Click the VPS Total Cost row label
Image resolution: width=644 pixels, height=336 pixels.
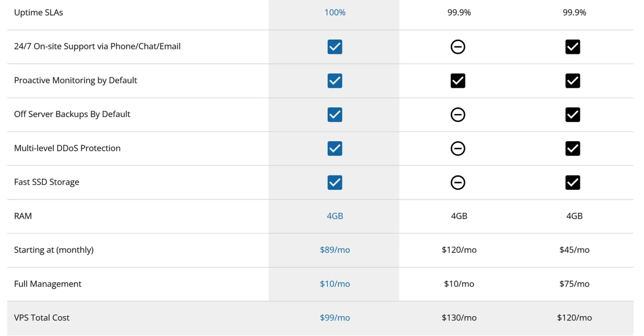point(41,317)
